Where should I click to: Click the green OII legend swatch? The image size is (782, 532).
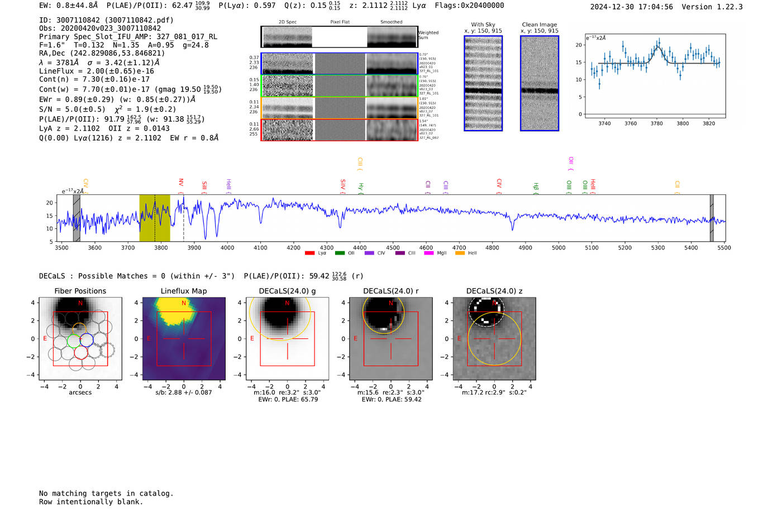pyautogui.click(x=340, y=253)
